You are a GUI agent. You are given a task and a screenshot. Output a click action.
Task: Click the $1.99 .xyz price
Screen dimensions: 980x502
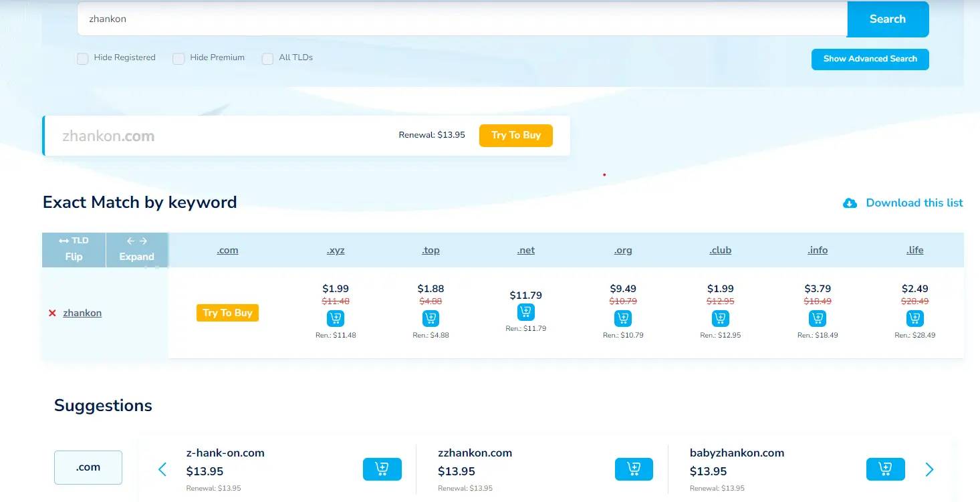(x=336, y=289)
